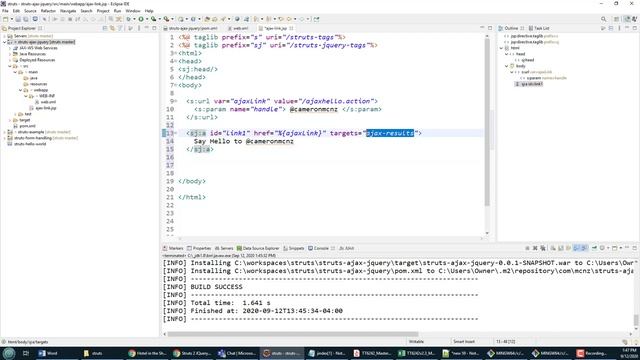Collapse the WEB-INF folder node

point(26,96)
